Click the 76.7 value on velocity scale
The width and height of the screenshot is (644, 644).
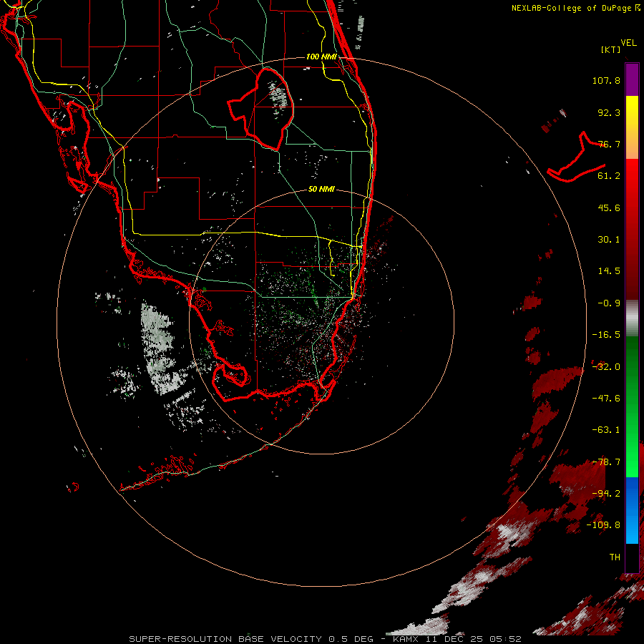(609, 144)
